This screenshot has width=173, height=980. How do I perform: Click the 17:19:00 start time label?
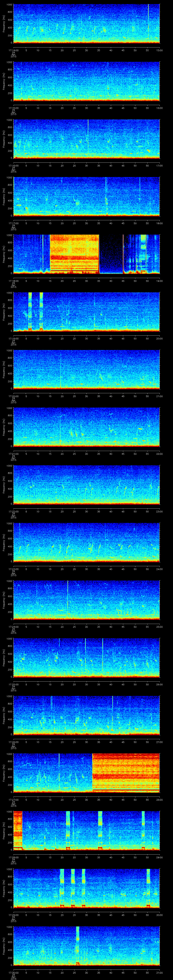coord(13,339)
